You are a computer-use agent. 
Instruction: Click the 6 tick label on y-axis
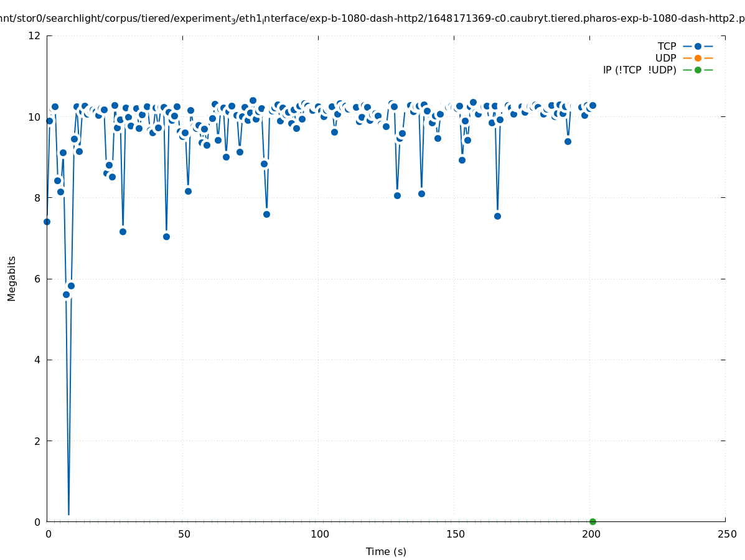[37, 279]
